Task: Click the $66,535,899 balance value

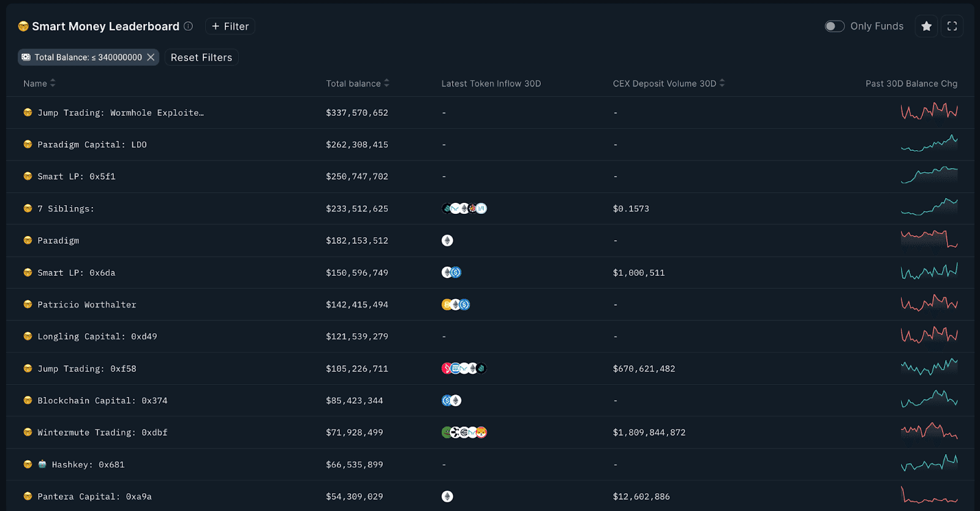Action: (x=355, y=464)
